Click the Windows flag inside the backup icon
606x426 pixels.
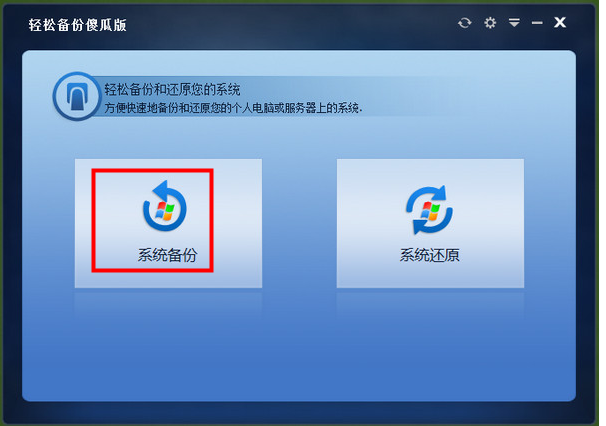click(165, 211)
